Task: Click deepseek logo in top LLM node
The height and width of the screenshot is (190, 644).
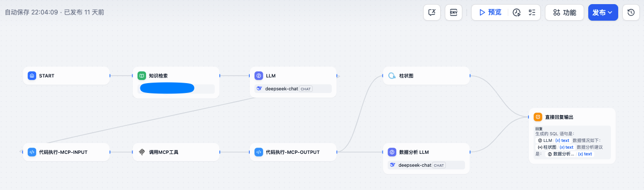Action: click(260, 89)
